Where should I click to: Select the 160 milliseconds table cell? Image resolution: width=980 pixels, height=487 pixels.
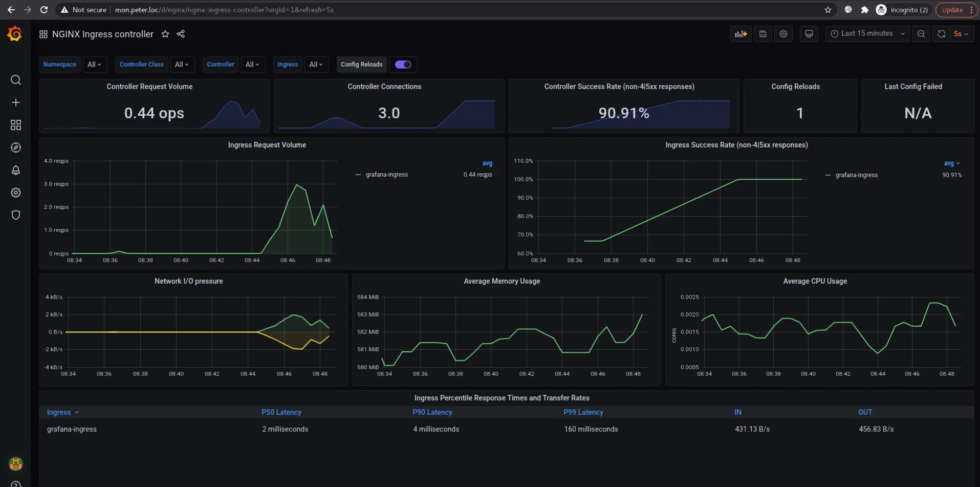pos(591,429)
